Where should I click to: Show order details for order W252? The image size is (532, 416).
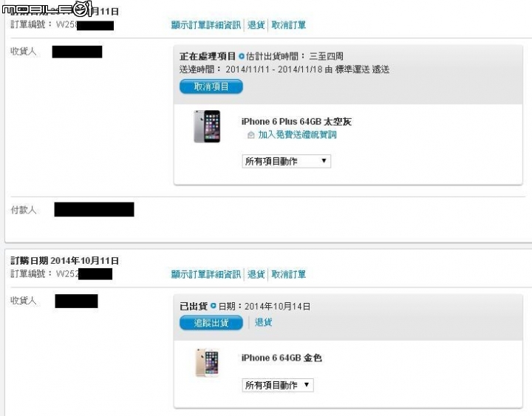pos(206,274)
